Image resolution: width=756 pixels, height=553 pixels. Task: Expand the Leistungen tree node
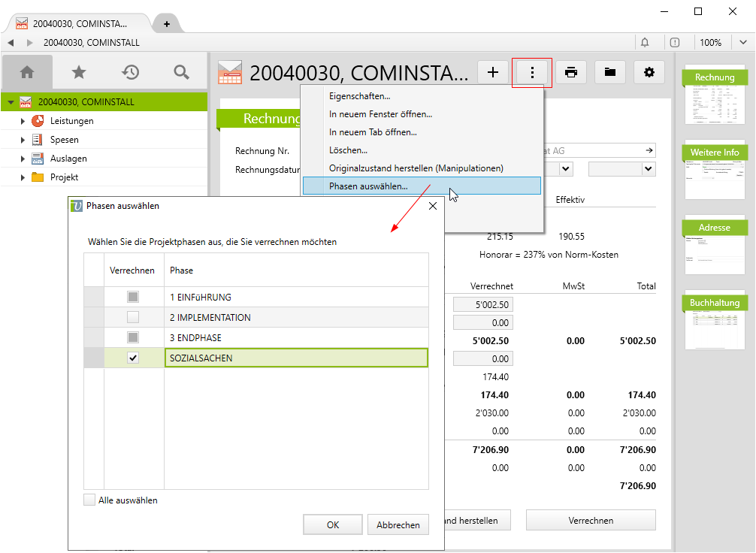pyautogui.click(x=23, y=121)
